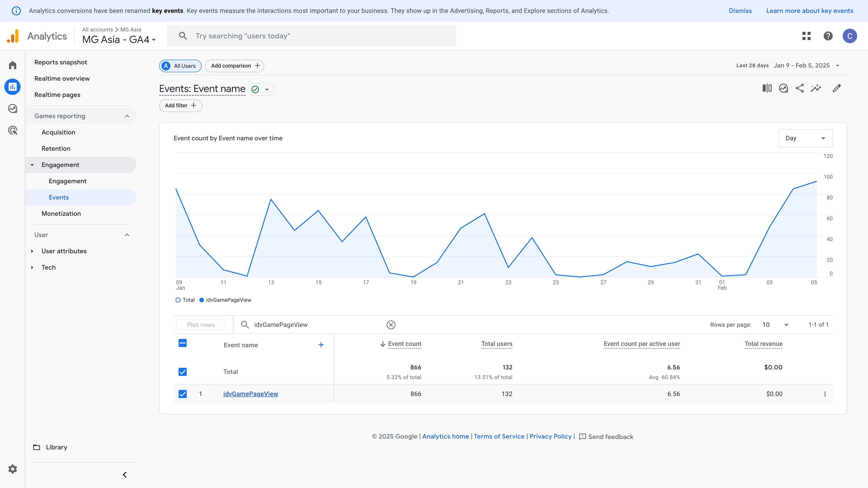868x488 pixels.
Task: Edit the report with the pencil icon
Action: (837, 88)
